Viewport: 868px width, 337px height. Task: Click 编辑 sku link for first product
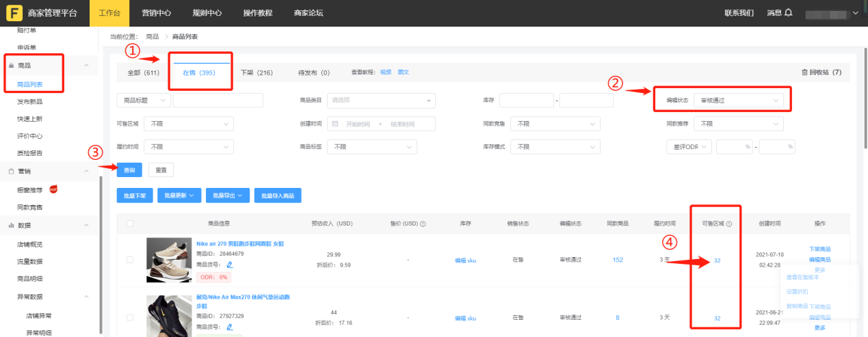point(464,260)
